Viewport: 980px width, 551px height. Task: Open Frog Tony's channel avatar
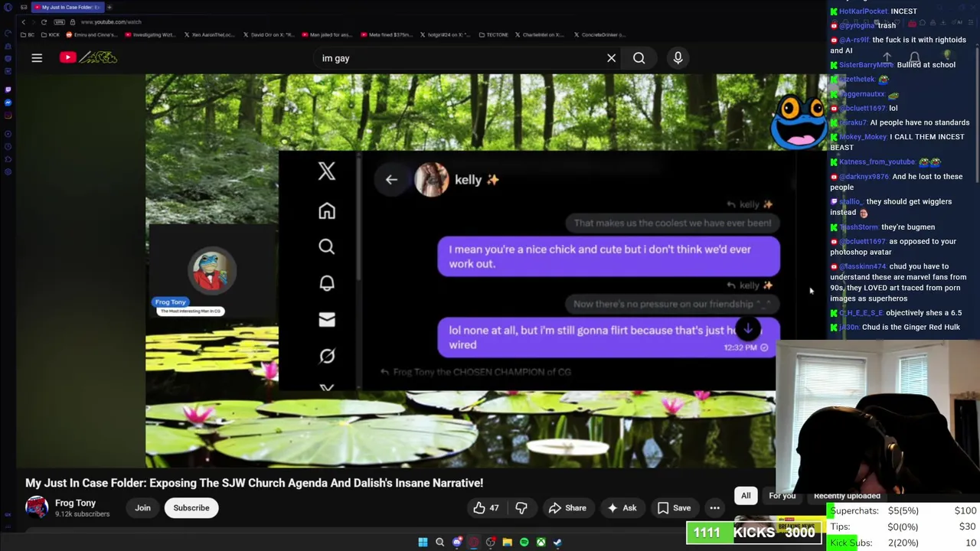[36, 507]
